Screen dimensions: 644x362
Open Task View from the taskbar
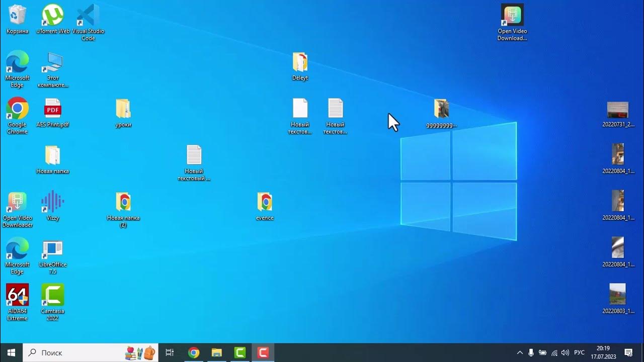170,352
